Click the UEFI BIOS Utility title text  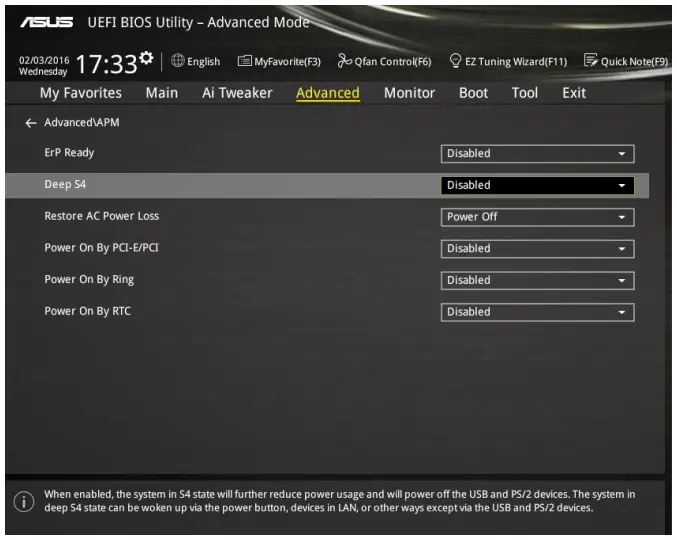click(199, 22)
